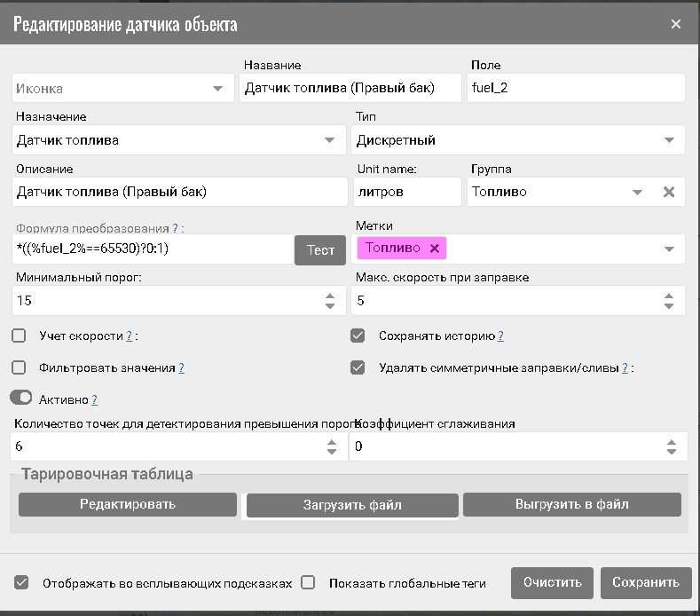Open the Назначение dropdown
The width and height of the screenshot is (700, 616).
click(x=179, y=140)
